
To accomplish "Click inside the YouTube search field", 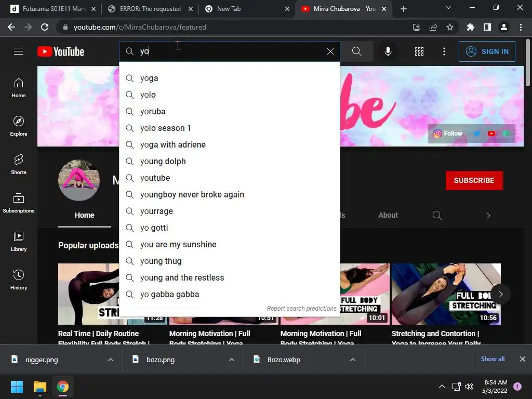I will coord(230,51).
